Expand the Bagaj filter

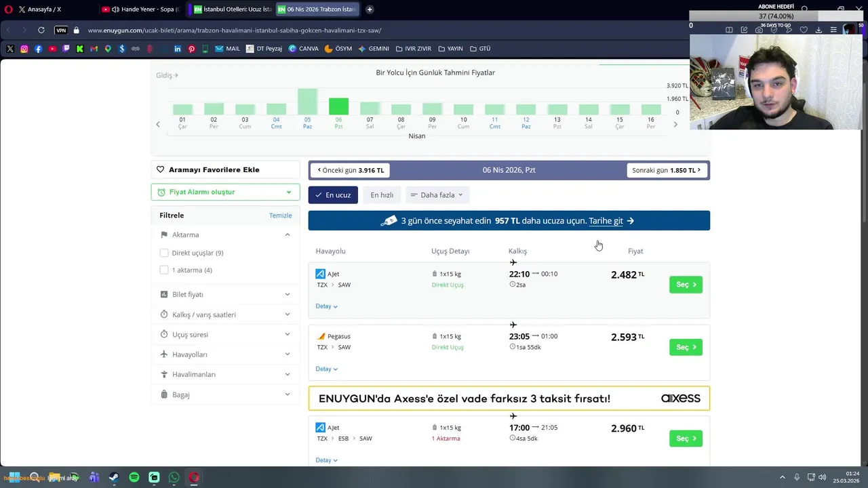coord(225,394)
